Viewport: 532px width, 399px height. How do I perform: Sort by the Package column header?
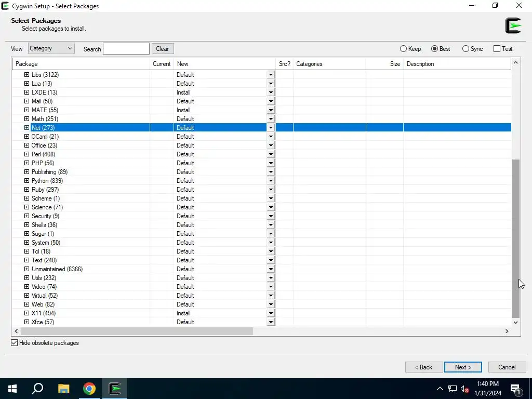pos(81,64)
